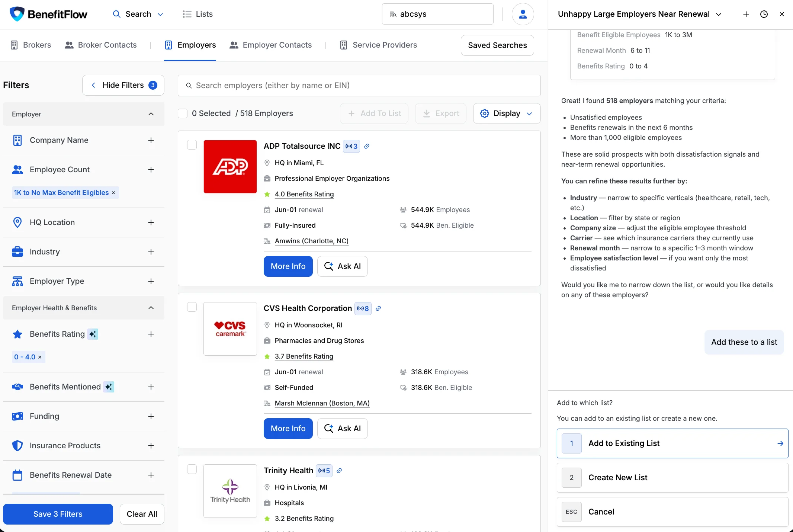The image size is (793, 532).
Task: Toggle the select-all employers checkbox
Action: (183, 113)
